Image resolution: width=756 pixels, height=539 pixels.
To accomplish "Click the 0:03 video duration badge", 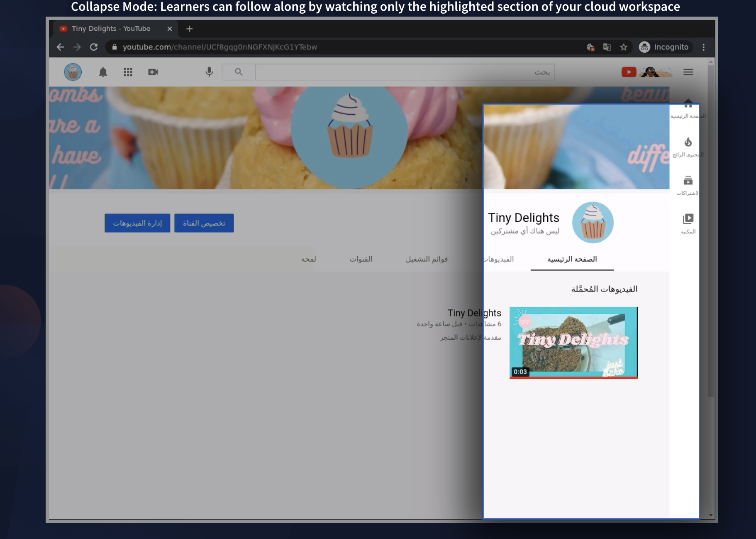I will coord(520,372).
